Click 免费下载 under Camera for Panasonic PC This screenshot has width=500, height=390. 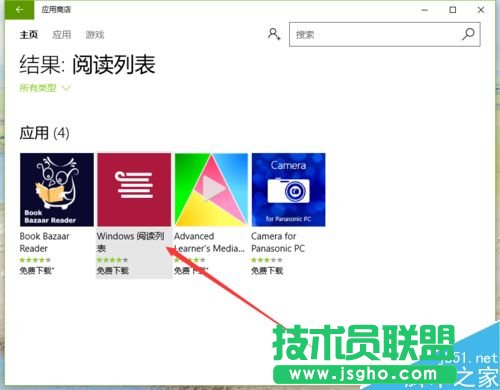(267, 270)
